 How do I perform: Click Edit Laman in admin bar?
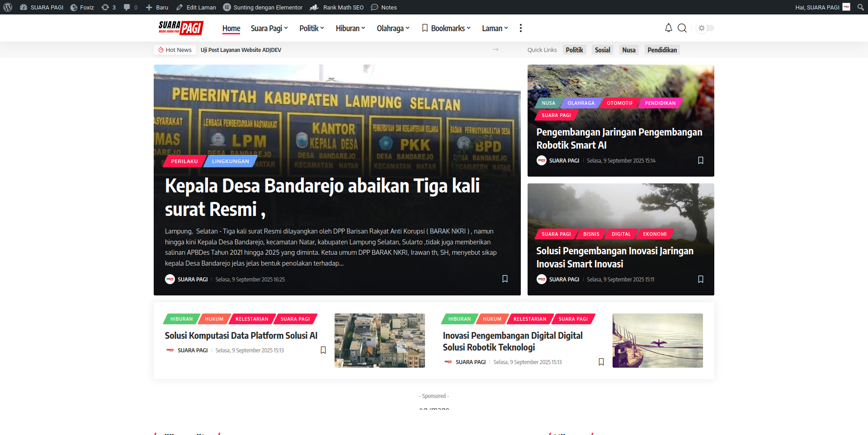[196, 7]
